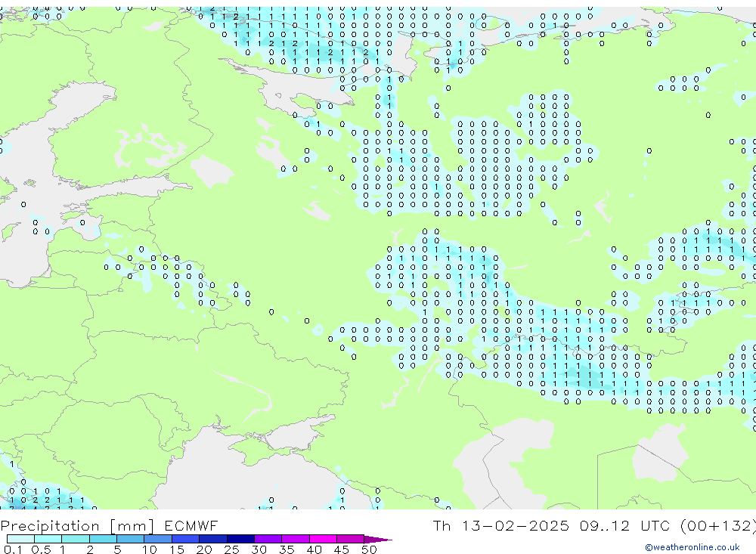Click the '(00+132)' forecast offset text

click(718, 525)
